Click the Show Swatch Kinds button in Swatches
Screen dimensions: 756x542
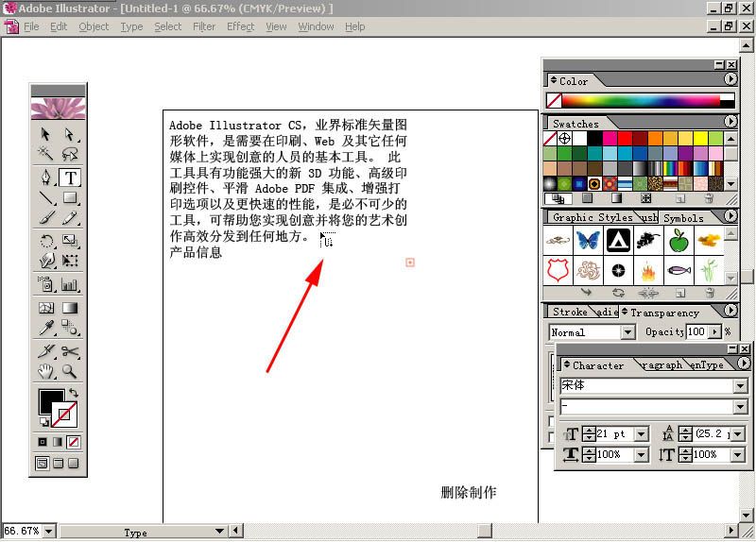(558, 198)
